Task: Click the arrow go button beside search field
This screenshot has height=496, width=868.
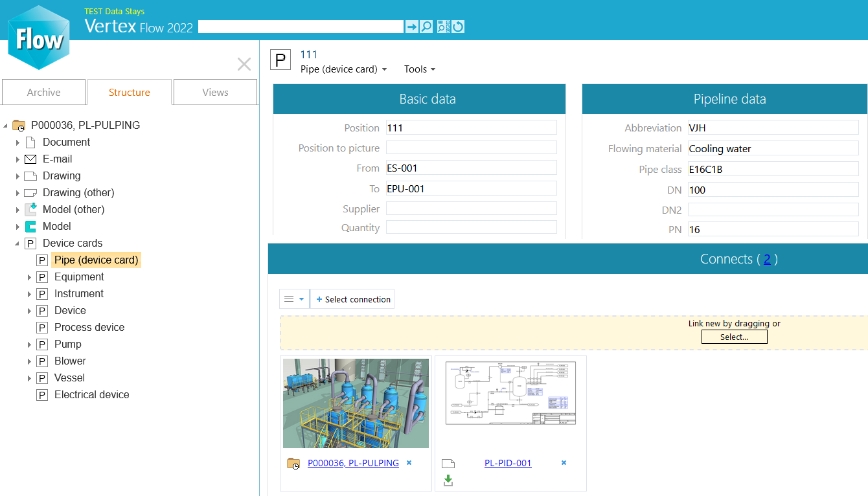Action: point(411,27)
